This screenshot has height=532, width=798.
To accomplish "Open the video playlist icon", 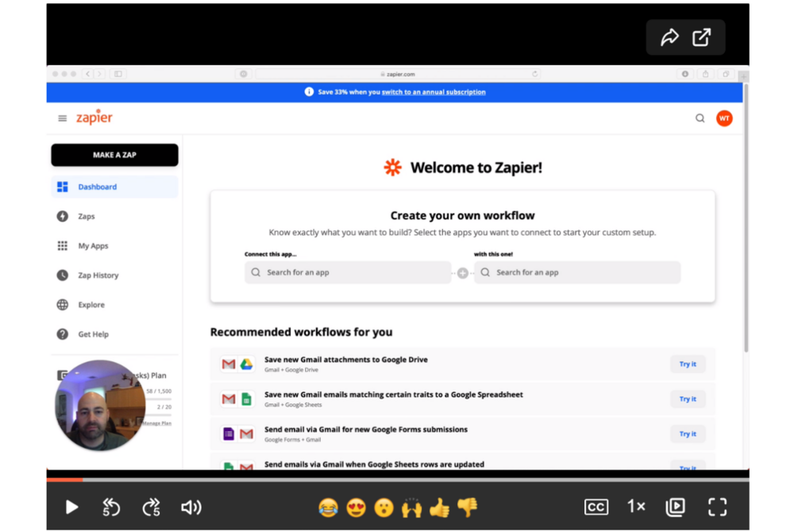I will click(x=676, y=507).
